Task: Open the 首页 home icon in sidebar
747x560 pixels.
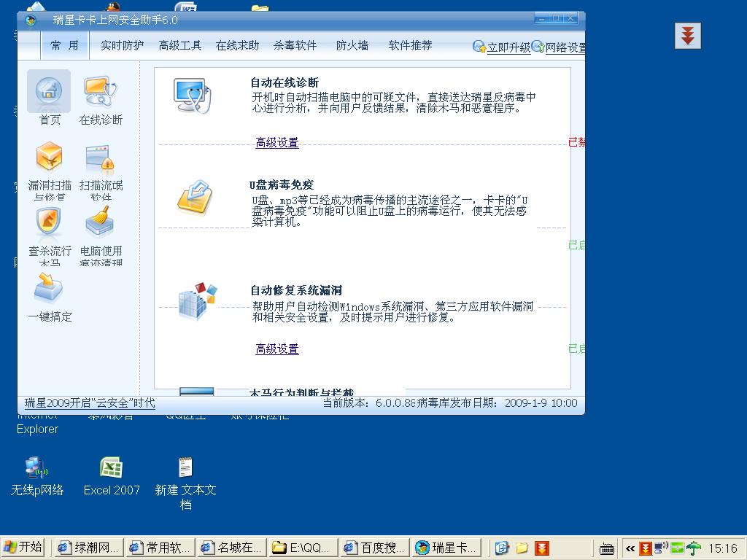Action: pyautogui.click(x=49, y=91)
